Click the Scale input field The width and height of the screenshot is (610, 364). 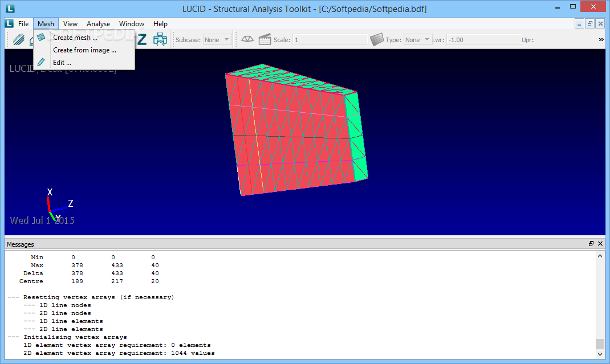coord(330,40)
